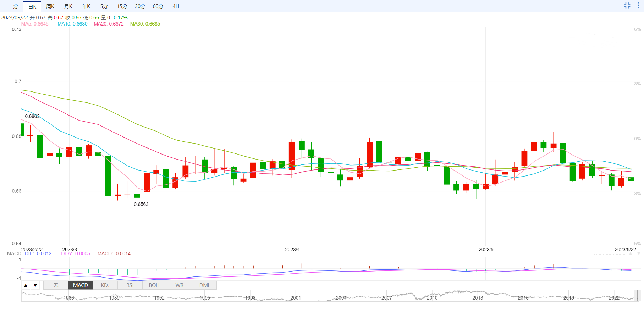Click the MA20: 0.6672 legend label
644x313 pixels.
pyautogui.click(x=109, y=24)
